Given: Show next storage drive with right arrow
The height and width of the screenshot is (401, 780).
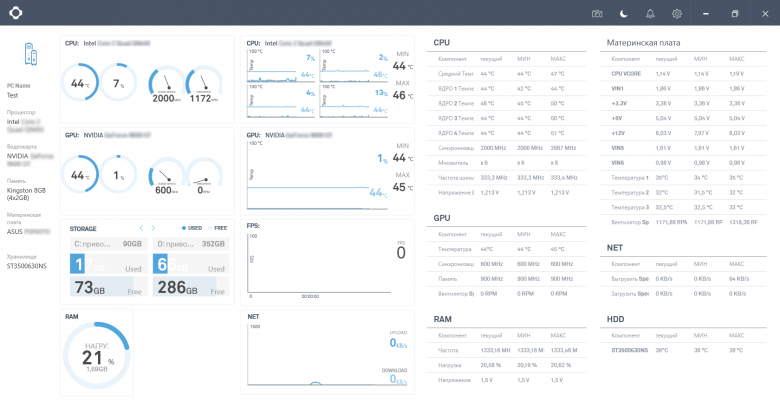Looking at the screenshot, I should pos(153,228).
